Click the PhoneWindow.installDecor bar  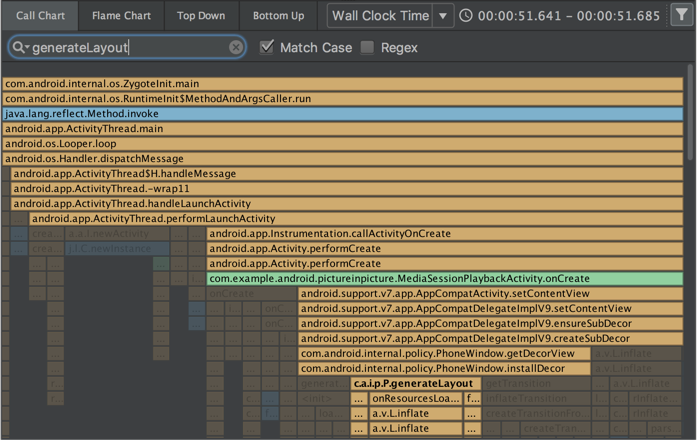[x=444, y=369]
